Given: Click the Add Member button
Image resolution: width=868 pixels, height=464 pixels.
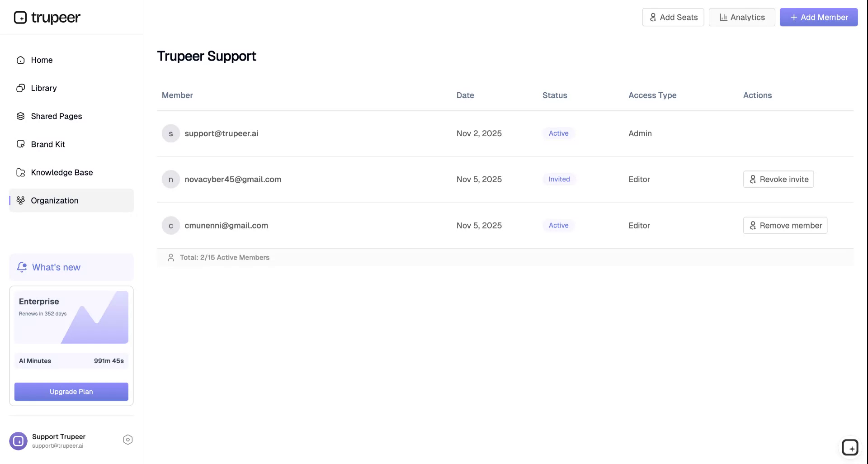Looking at the screenshot, I should coord(819,17).
